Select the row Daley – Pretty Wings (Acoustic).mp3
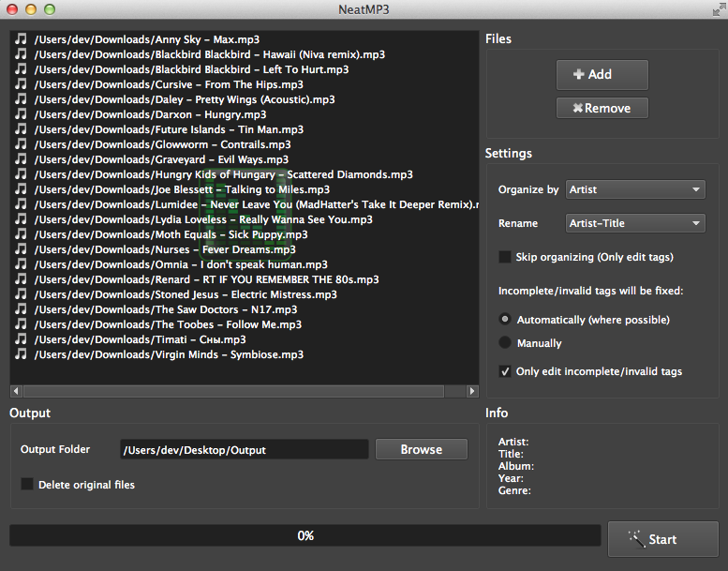 [245, 99]
